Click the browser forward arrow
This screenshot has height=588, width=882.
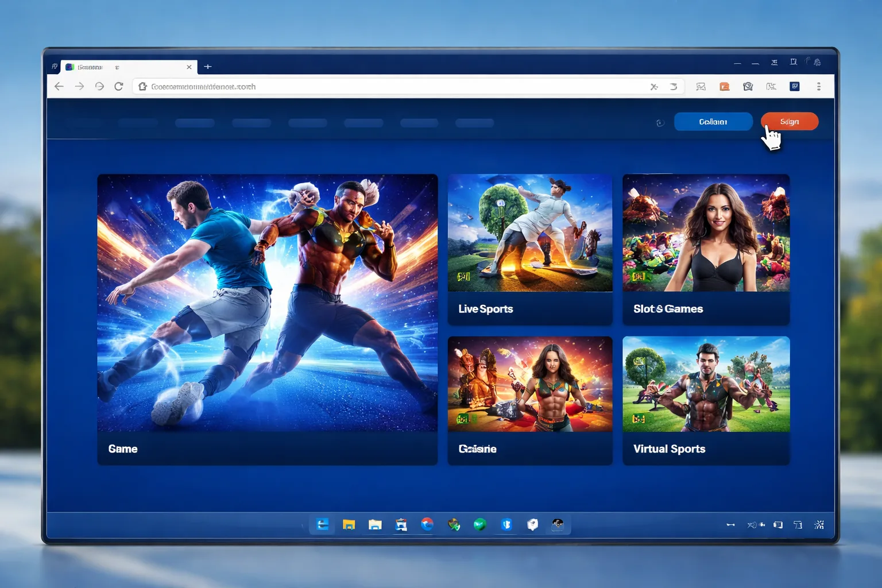[x=79, y=86]
